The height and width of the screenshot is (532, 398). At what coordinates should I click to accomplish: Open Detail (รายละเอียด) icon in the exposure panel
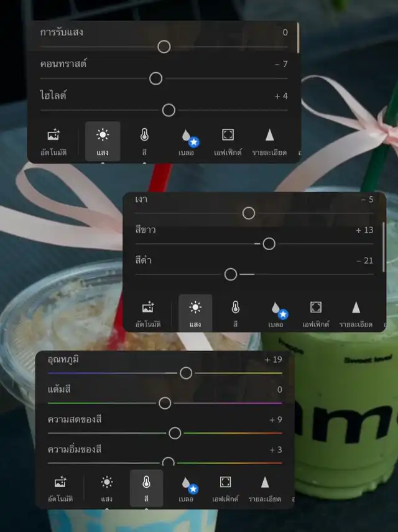click(x=269, y=141)
